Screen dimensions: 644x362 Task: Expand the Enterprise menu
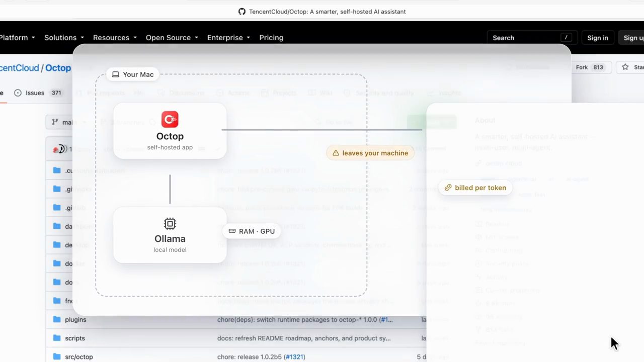click(x=228, y=38)
